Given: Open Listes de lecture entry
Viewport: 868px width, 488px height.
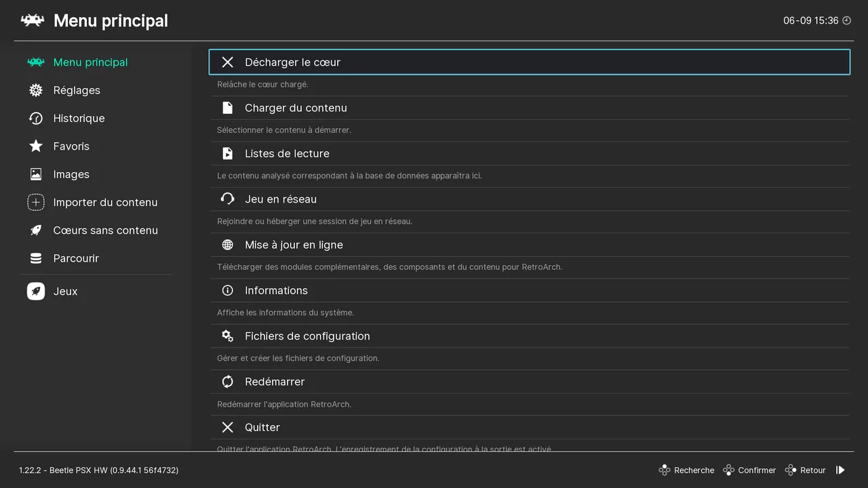Looking at the screenshot, I should coord(529,153).
